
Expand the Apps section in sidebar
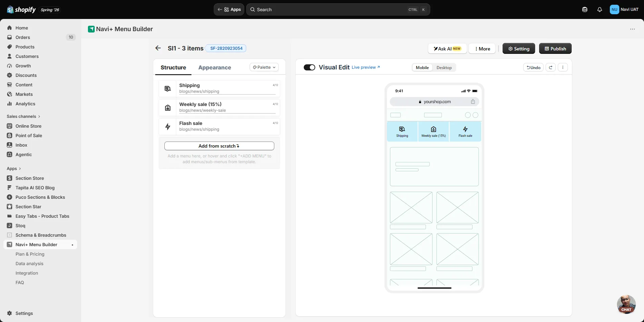pos(14,168)
